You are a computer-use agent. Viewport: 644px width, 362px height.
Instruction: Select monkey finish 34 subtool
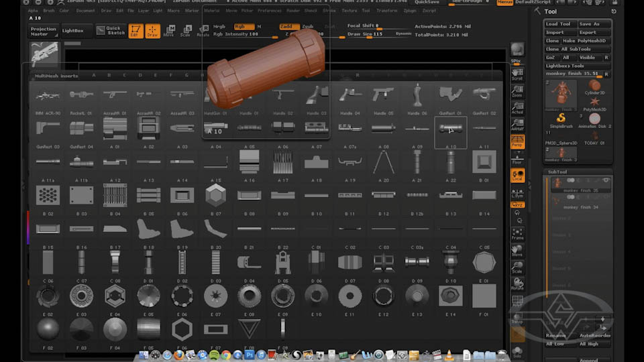580,202
